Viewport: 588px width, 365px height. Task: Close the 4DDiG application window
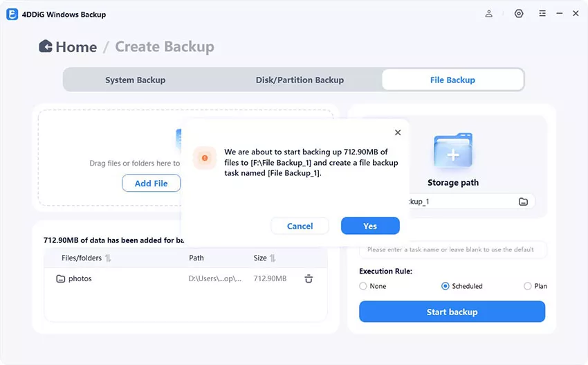576,14
